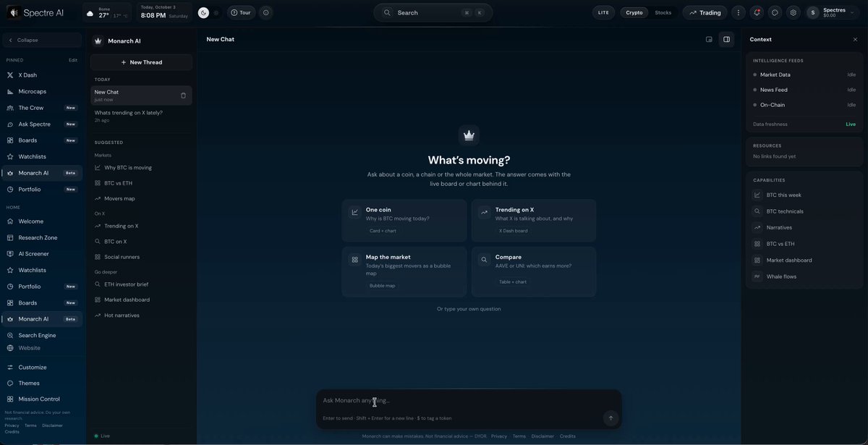Toggle the Context side panel button
This screenshot has width=868, height=445.
coord(726,39)
